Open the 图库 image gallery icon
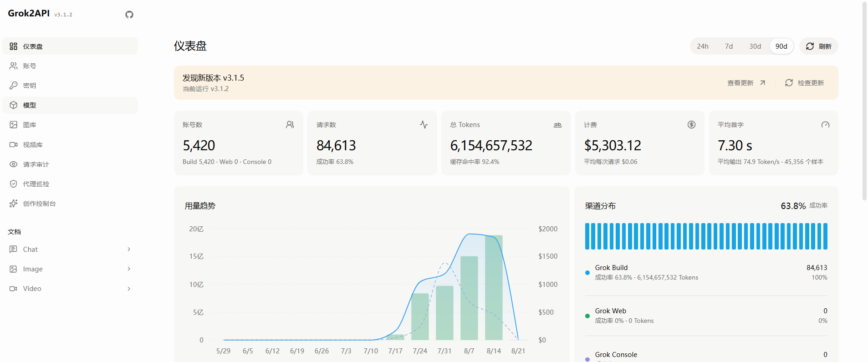 point(14,125)
